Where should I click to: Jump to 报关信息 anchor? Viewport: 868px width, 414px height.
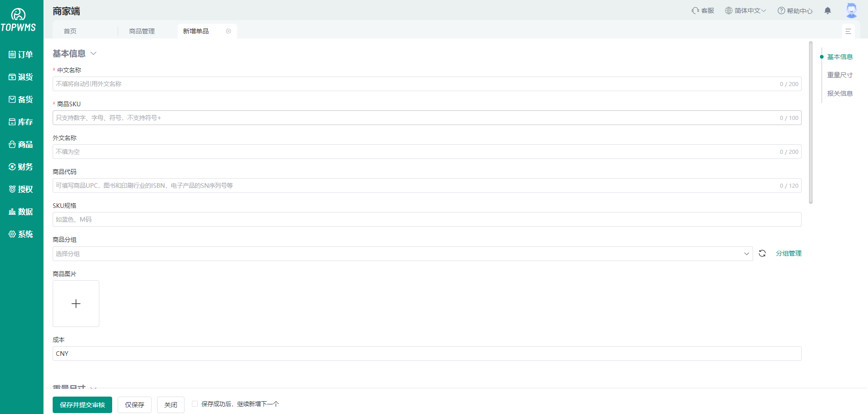840,93
